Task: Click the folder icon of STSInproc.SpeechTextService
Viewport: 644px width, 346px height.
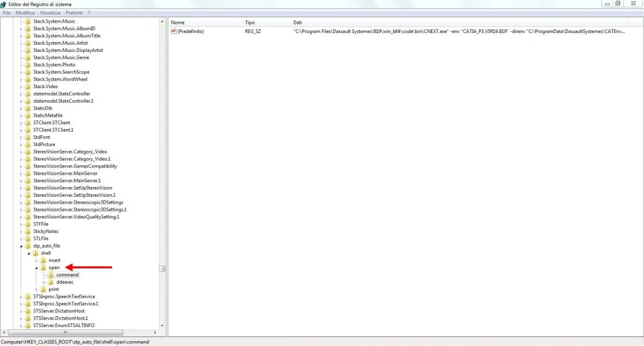Action: click(28, 296)
